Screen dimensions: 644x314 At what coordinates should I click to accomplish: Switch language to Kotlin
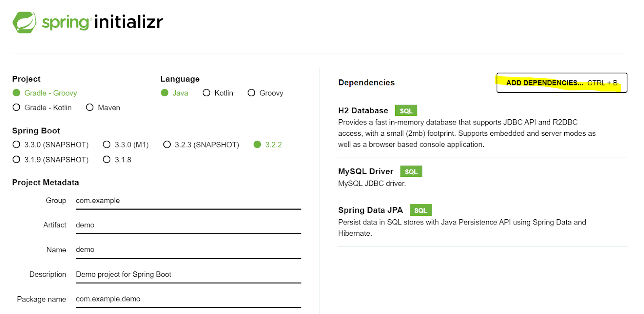click(206, 93)
